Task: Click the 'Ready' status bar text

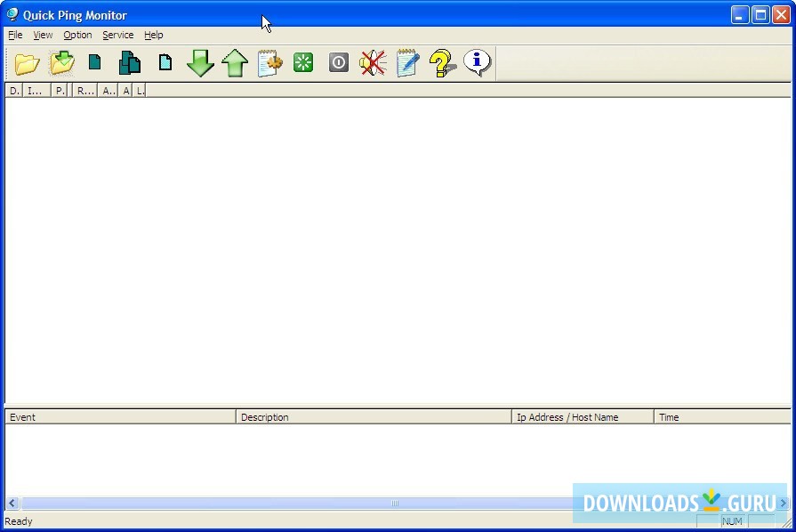Action: click(19, 521)
